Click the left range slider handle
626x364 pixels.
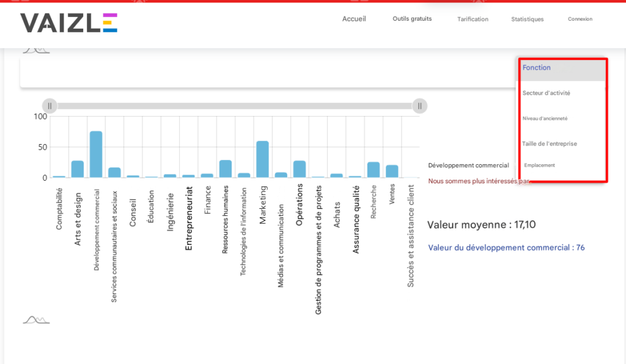(x=49, y=106)
